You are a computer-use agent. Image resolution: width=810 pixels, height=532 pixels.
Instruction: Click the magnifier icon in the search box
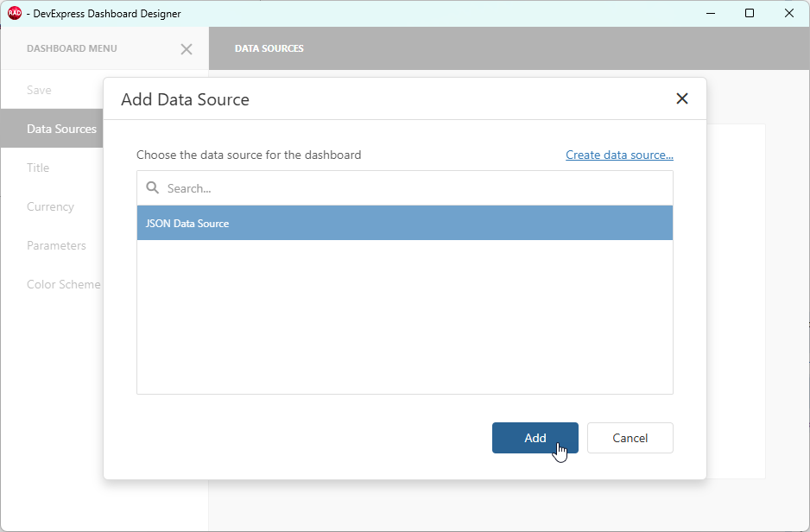click(x=153, y=187)
